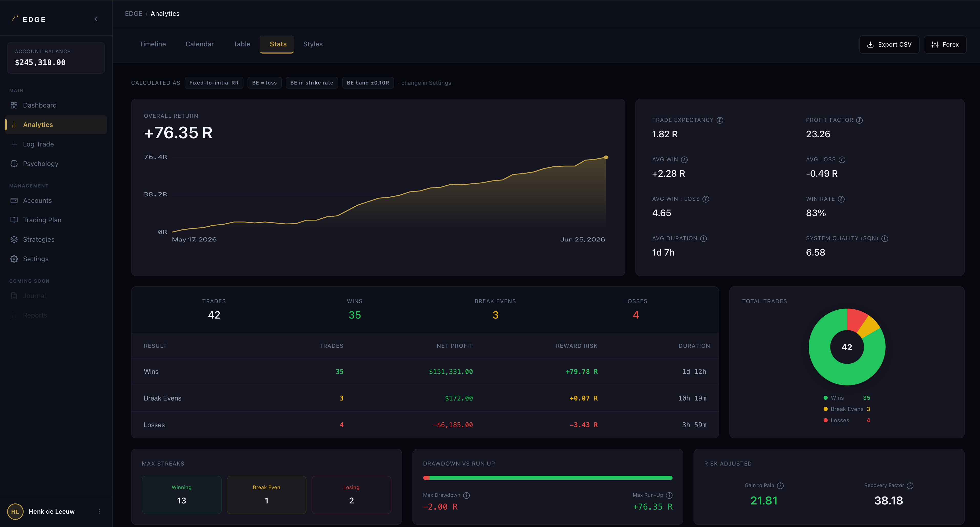Open the Dashboard grid icon
The image size is (980, 527).
click(14, 106)
